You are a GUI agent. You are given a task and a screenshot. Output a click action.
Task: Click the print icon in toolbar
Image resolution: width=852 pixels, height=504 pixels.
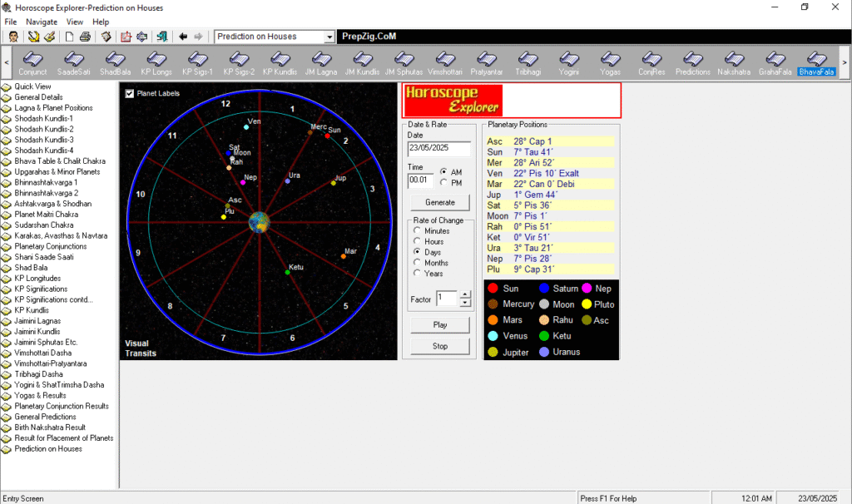point(85,37)
